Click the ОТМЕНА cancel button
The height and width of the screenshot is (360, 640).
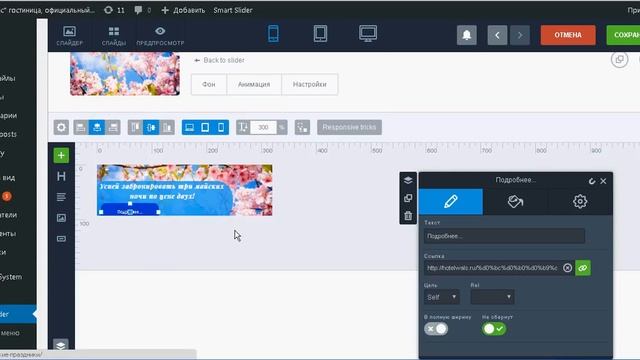568,35
